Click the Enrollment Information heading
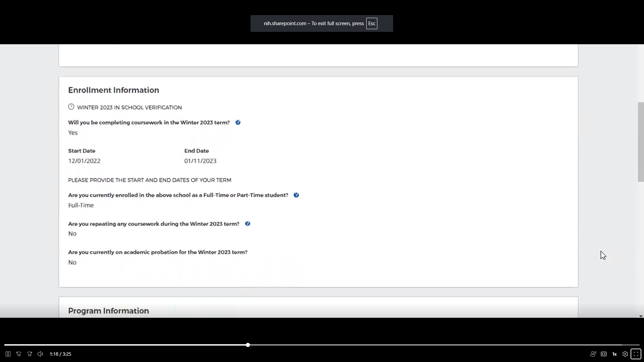 coord(113,90)
